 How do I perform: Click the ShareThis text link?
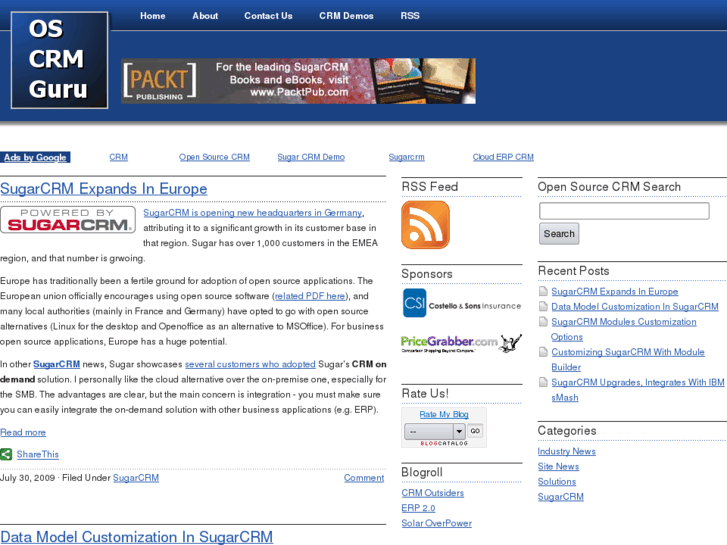[38, 455]
